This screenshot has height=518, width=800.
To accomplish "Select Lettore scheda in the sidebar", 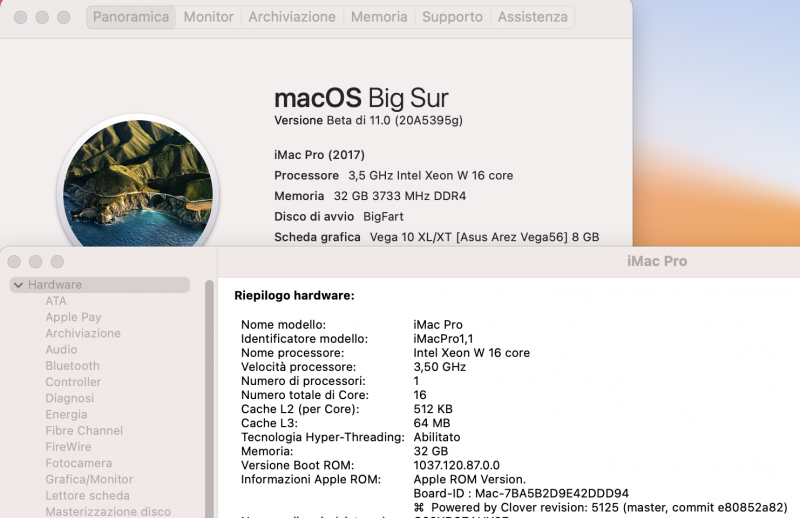I will [x=87, y=496].
